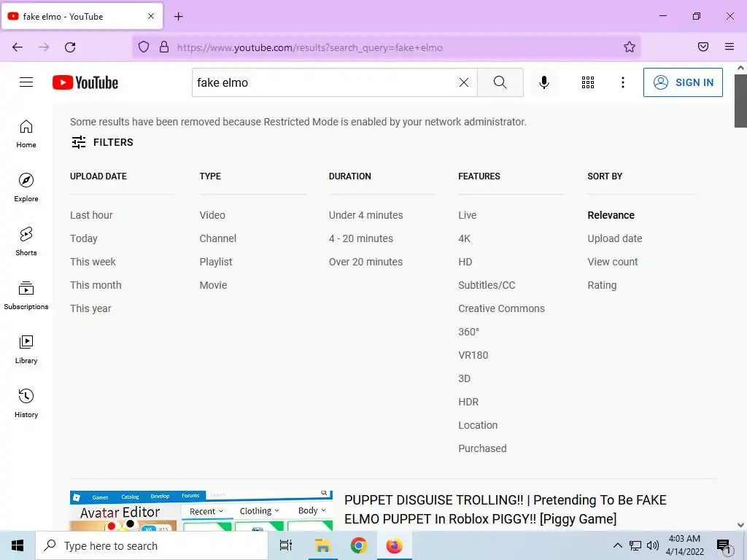This screenshot has height=560, width=747.
Task: Clear the search box with X icon
Action: tap(463, 82)
